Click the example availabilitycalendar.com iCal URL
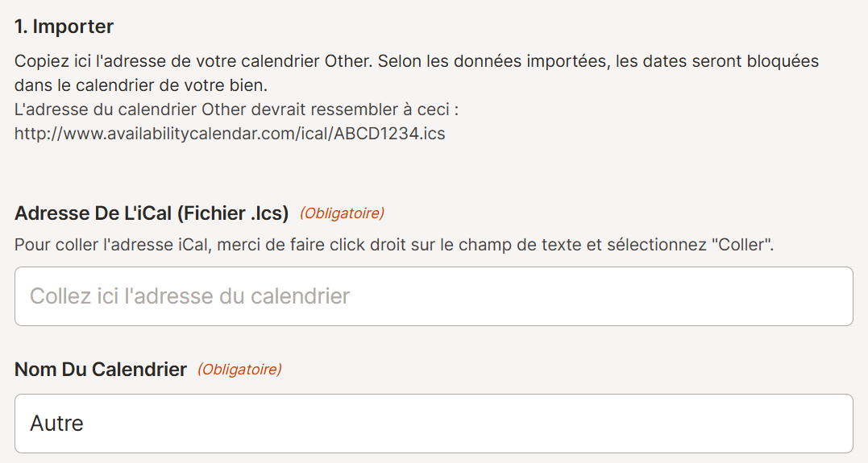The width and height of the screenshot is (868, 463). (x=230, y=134)
